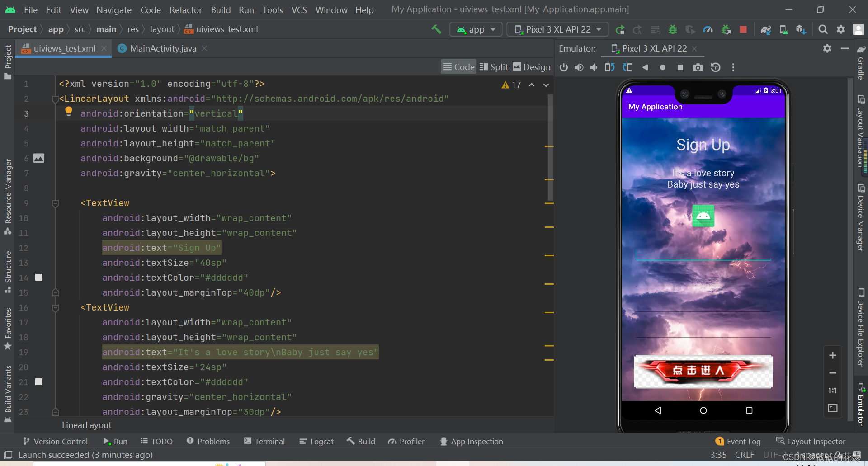Switch editor to Split mode
The height and width of the screenshot is (466, 868).
point(493,66)
